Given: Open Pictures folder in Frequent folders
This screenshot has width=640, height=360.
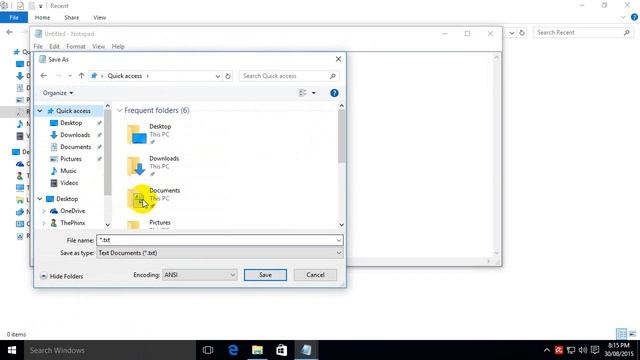Looking at the screenshot, I should (x=154, y=224).
